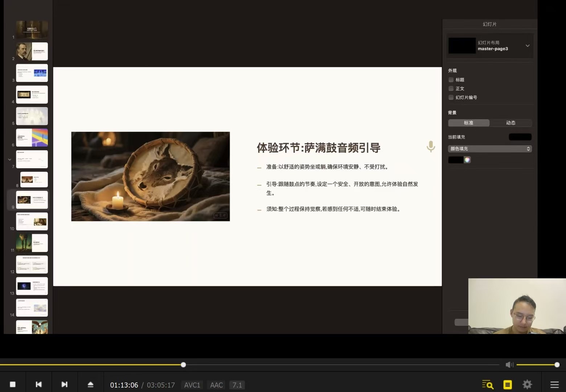
Task: Skip to the next track
Action: pyautogui.click(x=64, y=384)
